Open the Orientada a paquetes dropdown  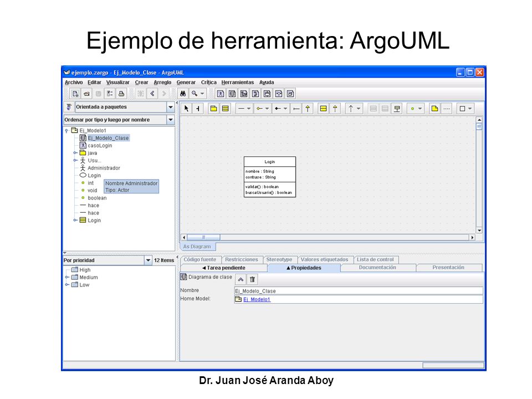pos(171,107)
